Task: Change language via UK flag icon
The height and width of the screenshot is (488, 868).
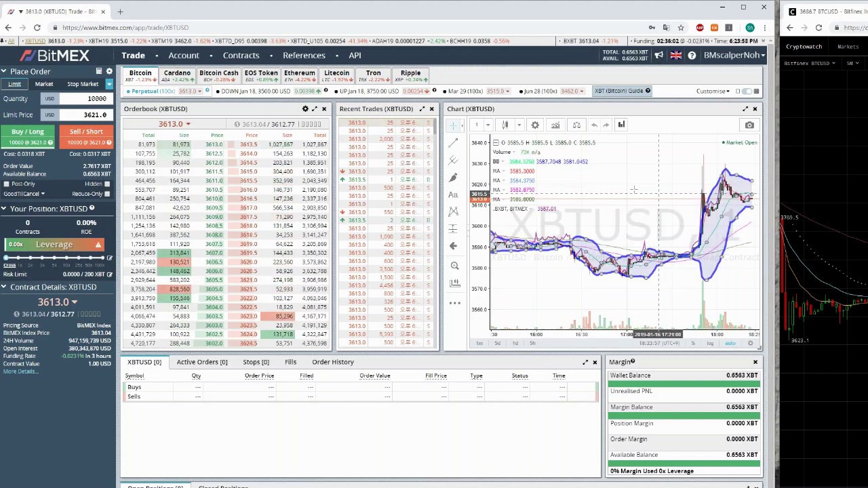Action: (676, 56)
